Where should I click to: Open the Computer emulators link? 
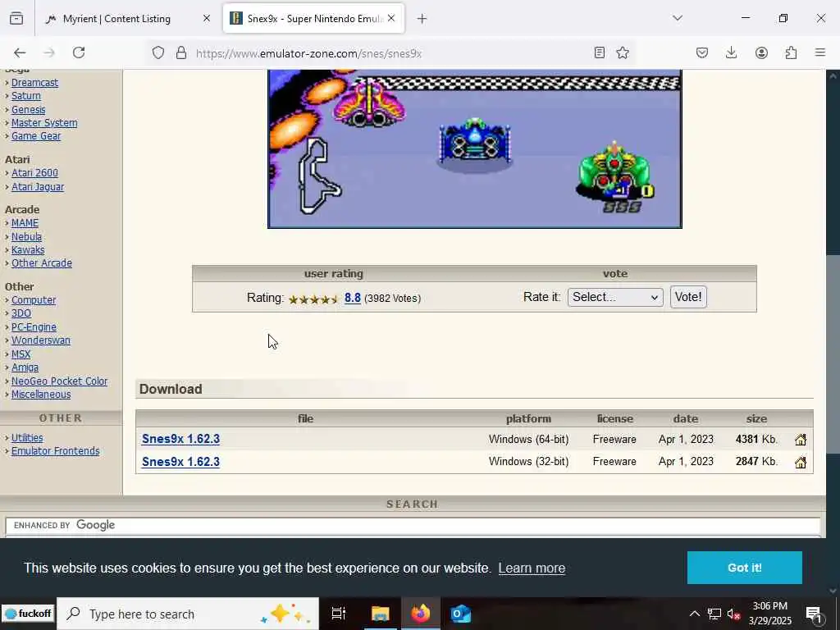pyautogui.click(x=34, y=300)
